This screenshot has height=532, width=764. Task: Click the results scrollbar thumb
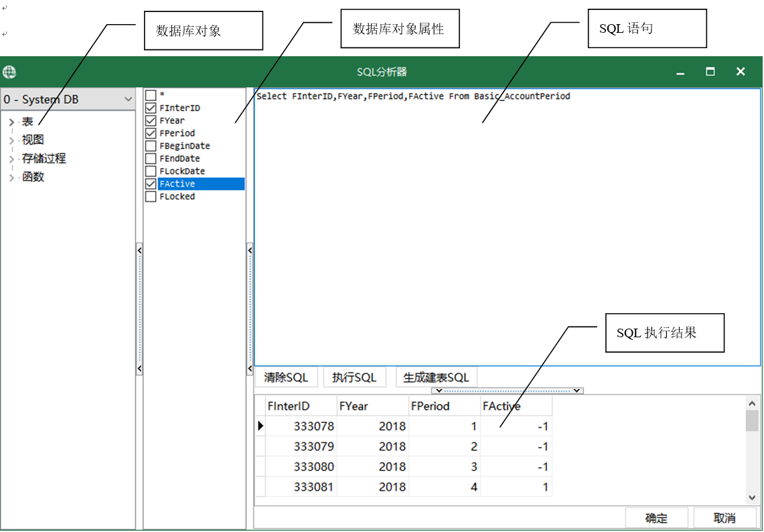click(752, 420)
